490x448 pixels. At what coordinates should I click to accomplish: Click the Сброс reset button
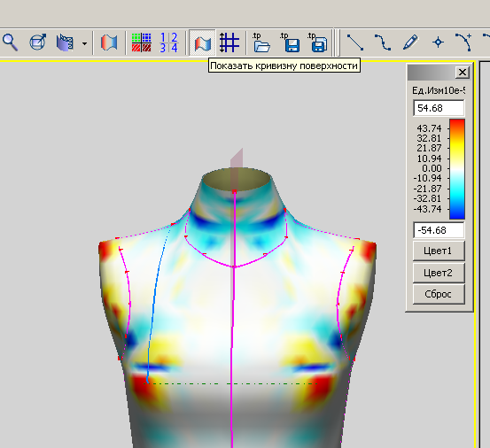tap(439, 294)
